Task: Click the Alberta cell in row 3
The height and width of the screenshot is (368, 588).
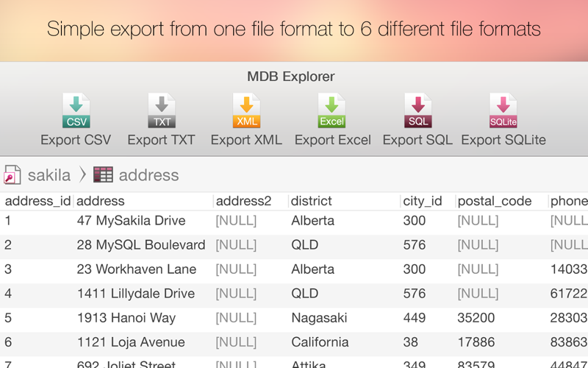Action: tap(313, 269)
